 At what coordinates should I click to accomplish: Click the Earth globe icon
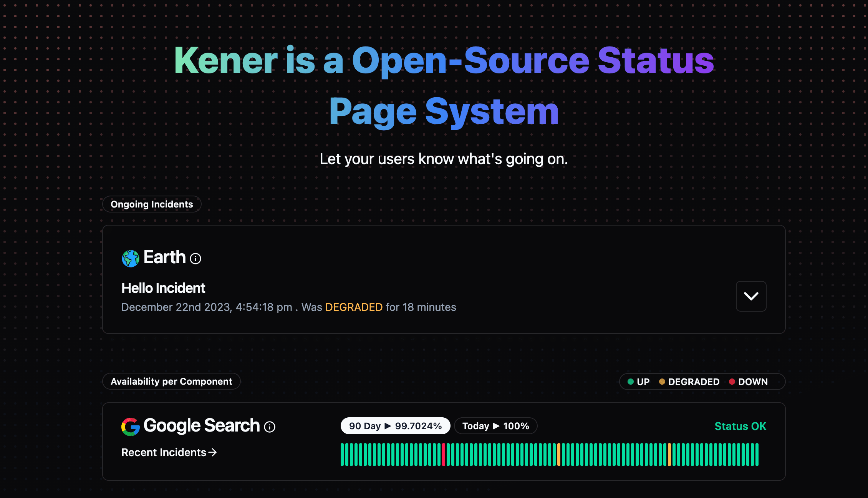[x=130, y=258]
